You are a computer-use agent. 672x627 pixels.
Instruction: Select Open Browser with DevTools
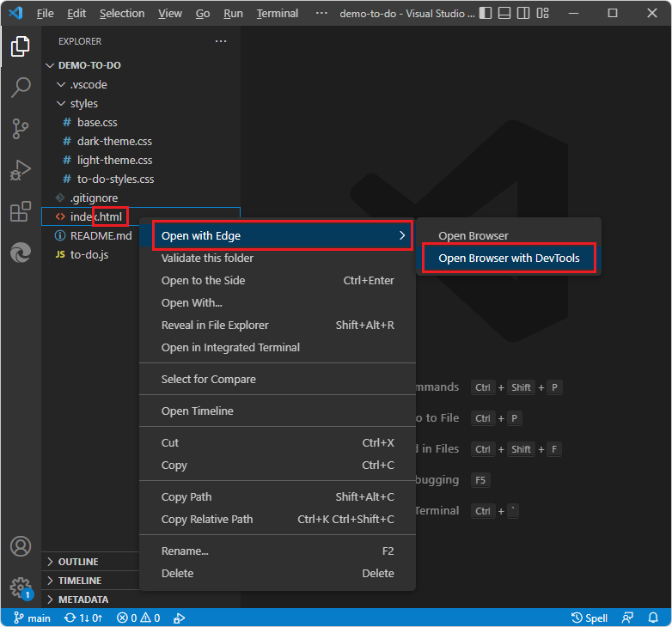pos(509,258)
